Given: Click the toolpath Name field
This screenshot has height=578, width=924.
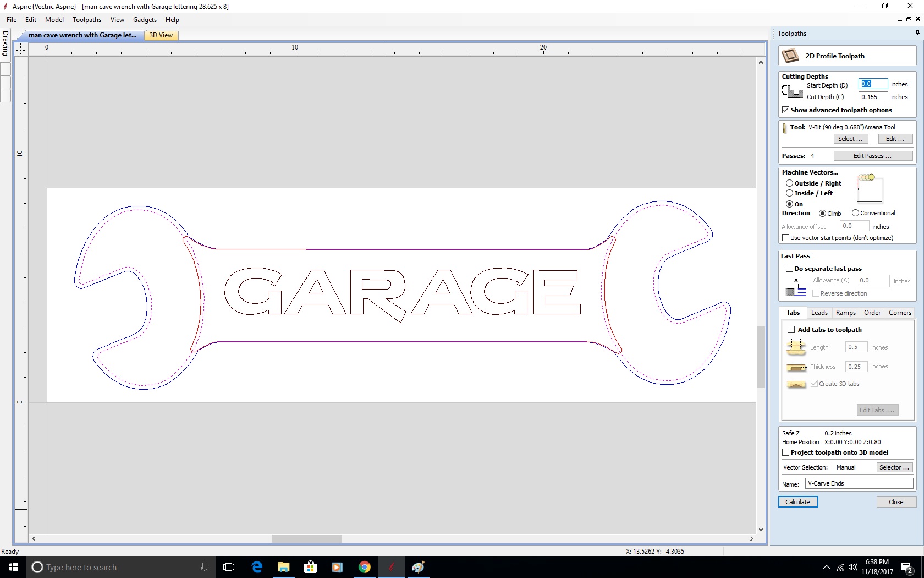Looking at the screenshot, I should pos(859,483).
